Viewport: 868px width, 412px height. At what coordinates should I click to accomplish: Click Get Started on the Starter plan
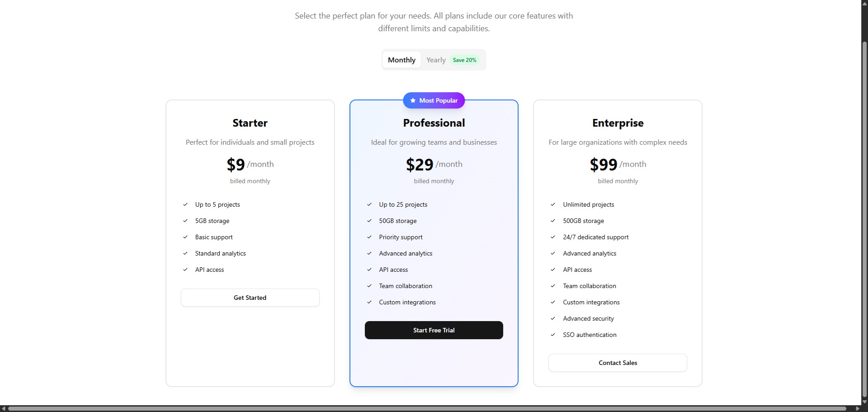tap(250, 298)
